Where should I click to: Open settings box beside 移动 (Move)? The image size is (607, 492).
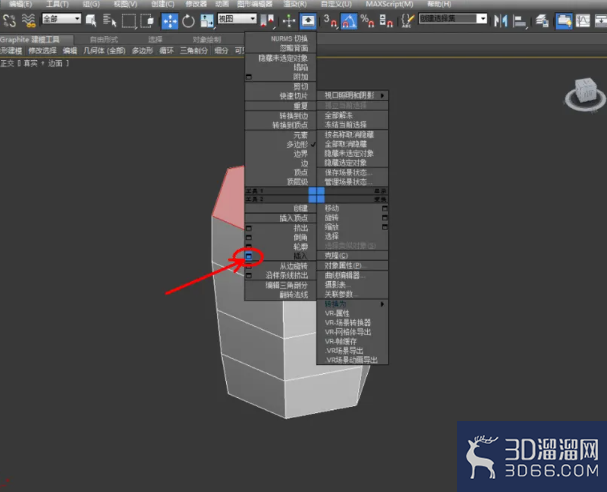[385, 208]
